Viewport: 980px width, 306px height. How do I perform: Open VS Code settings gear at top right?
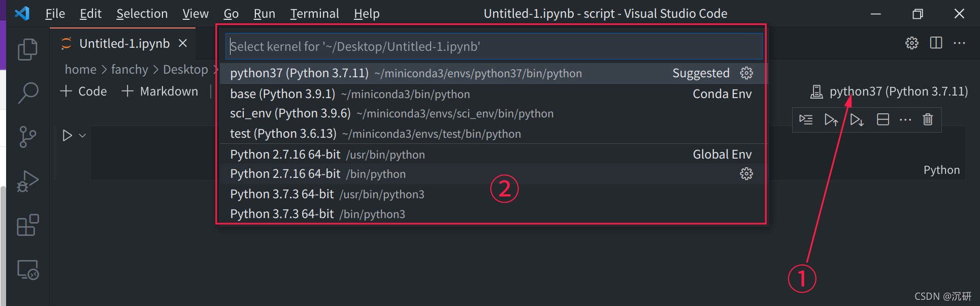[x=911, y=43]
